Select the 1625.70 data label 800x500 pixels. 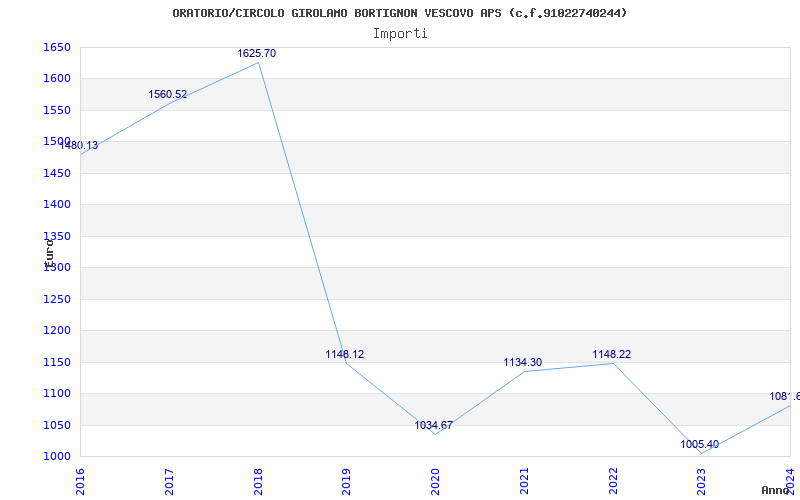pos(257,53)
